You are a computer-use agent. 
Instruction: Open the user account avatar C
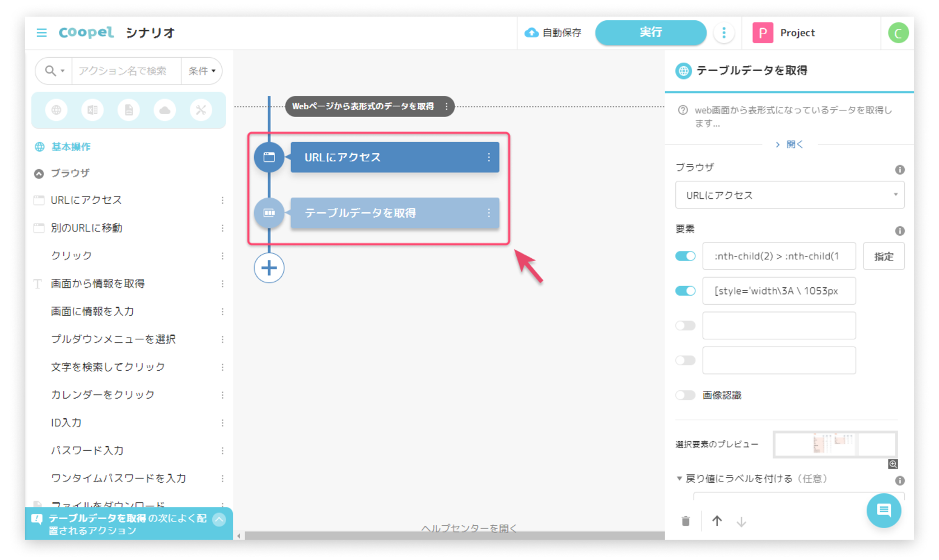(898, 33)
